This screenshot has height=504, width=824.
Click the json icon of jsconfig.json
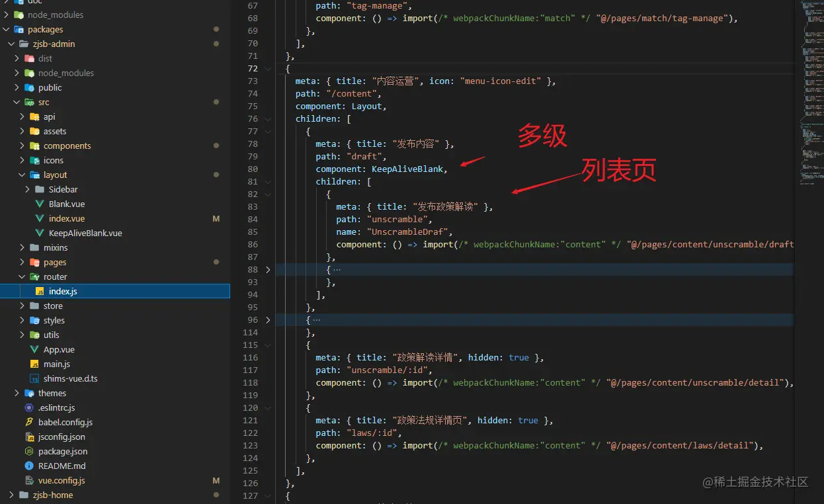point(29,437)
